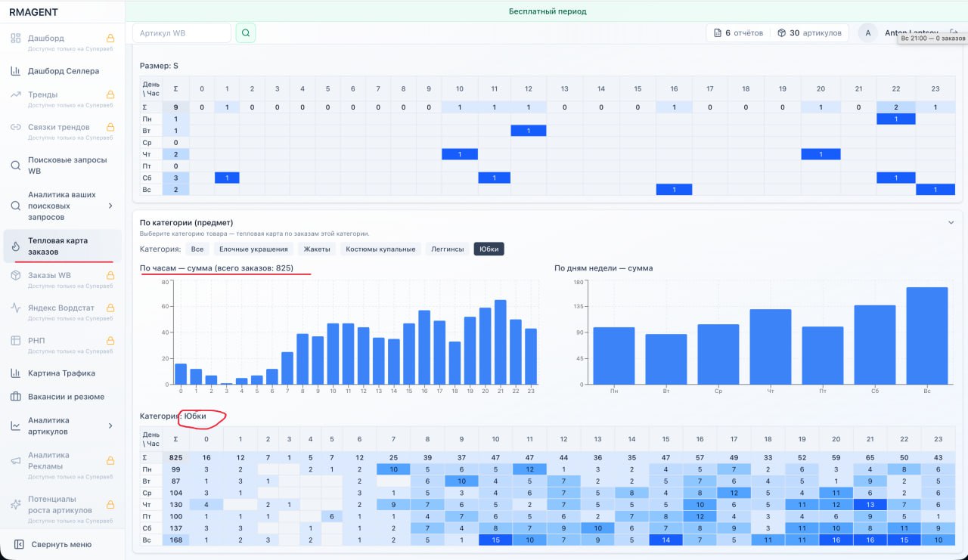Click the logout icon near the username
Screen dimensions: 968x560
coord(954,32)
